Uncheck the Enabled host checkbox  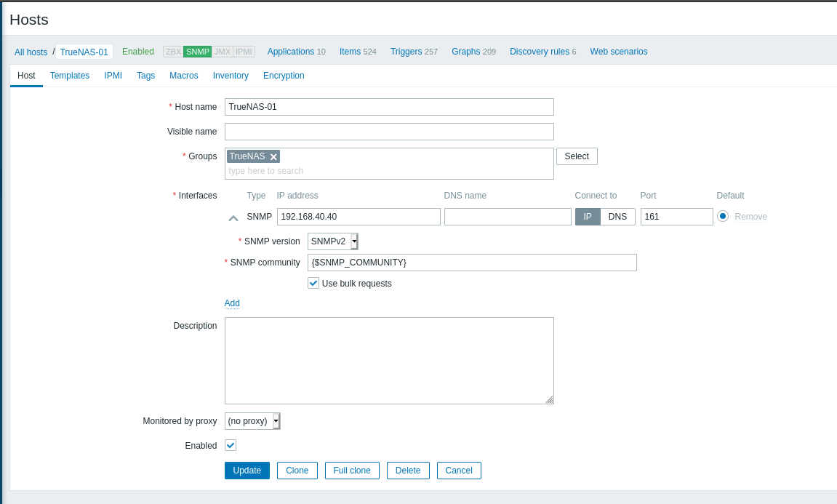coord(231,445)
